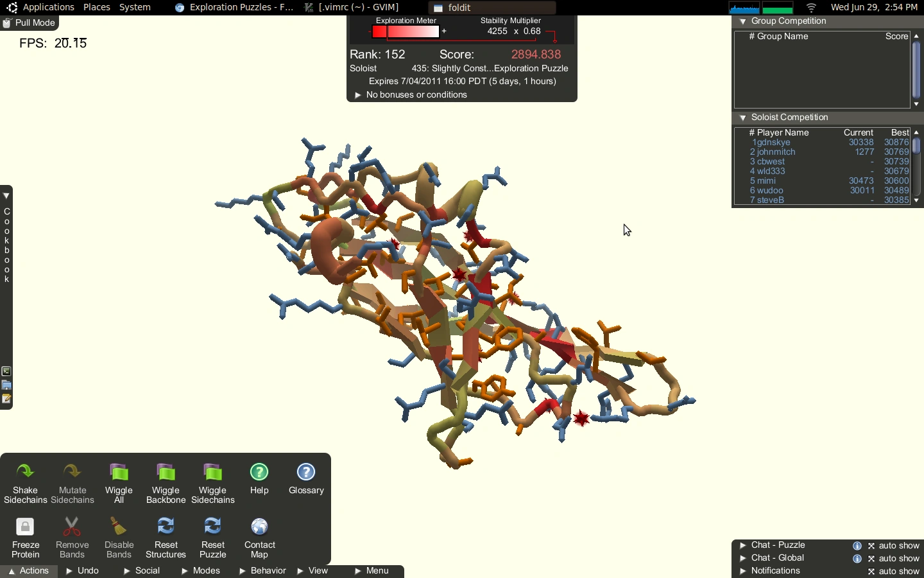Click the Chat - Global info icon
This screenshot has height=578, width=924.
857,559
